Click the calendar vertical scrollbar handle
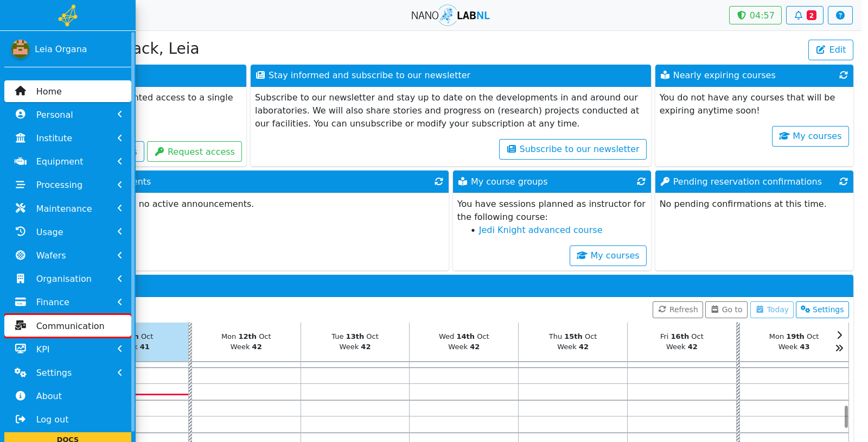The height and width of the screenshot is (442, 868). [846, 416]
